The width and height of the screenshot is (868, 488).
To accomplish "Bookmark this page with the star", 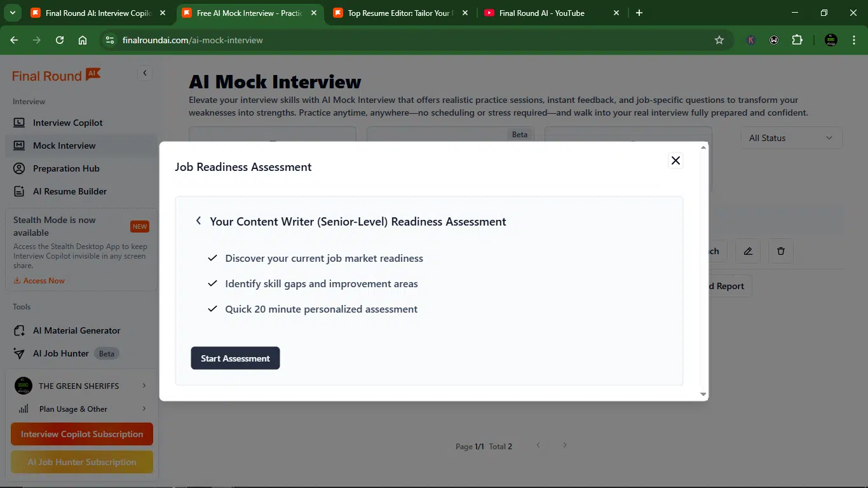I will [719, 40].
